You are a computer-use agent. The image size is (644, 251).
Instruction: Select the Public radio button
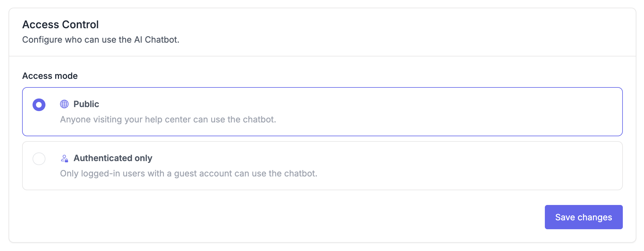[39, 105]
